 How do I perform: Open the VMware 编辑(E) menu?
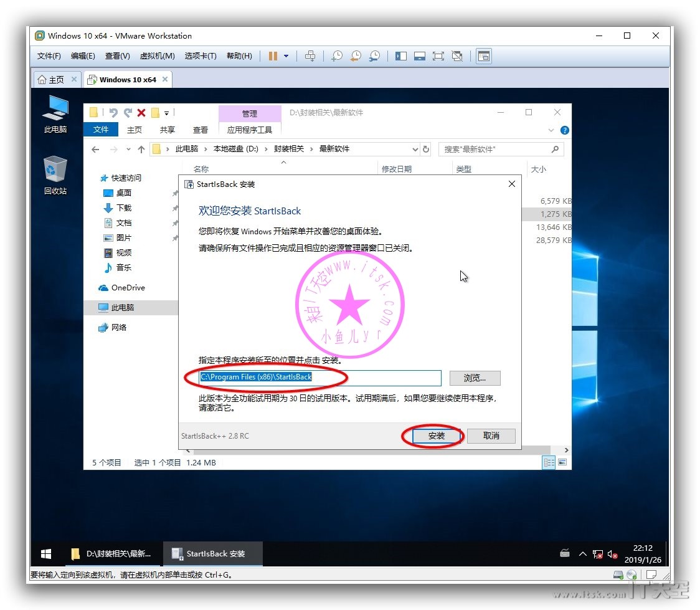(83, 56)
